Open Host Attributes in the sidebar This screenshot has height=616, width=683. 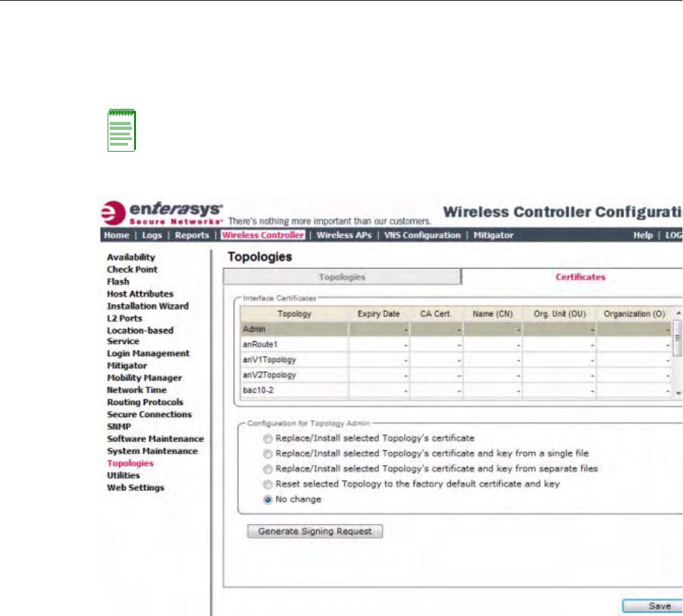click(x=140, y=294)
